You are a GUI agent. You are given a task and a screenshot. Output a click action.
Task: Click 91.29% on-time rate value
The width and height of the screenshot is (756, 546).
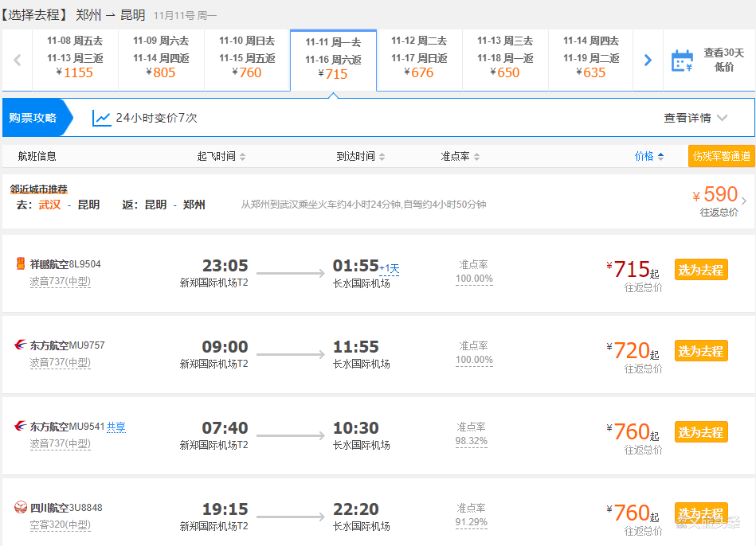[x=472, y=522]
